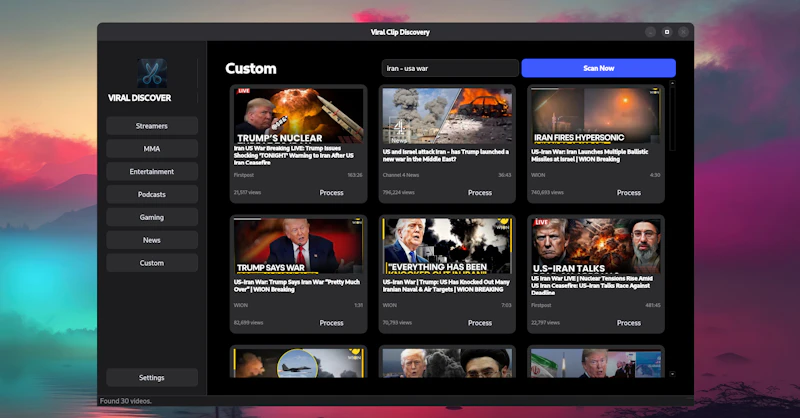Open the fighter jet video thumbnail

(x=298, y=363)
